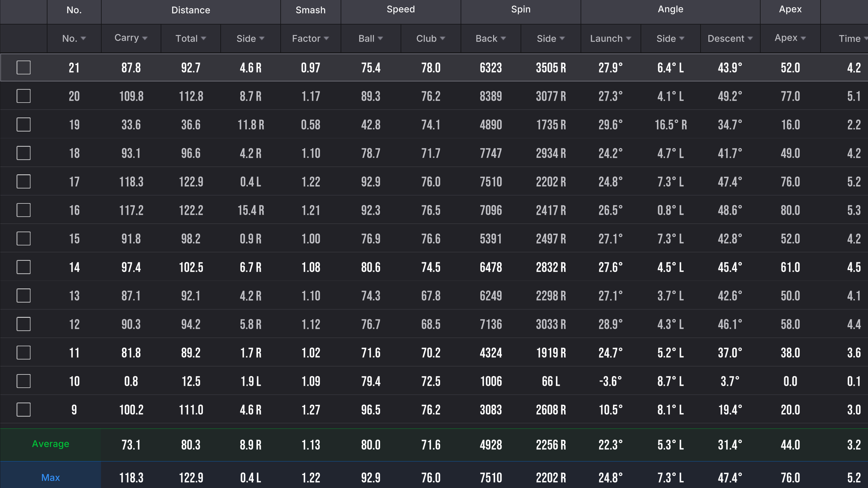Image resolution: width=868 pixels, height=488 pixels.
Task: Click smash factor 1.27 in shot 9
Action: coord(311,410)
